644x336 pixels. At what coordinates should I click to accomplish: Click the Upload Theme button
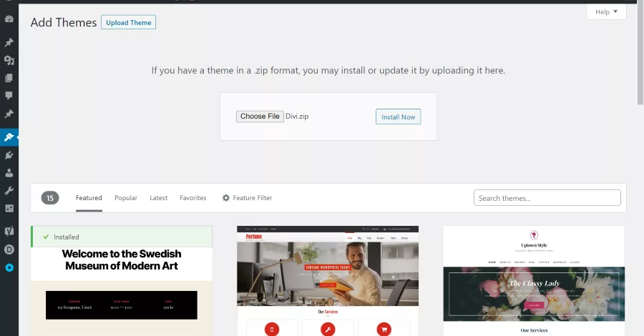click(129, 23)
